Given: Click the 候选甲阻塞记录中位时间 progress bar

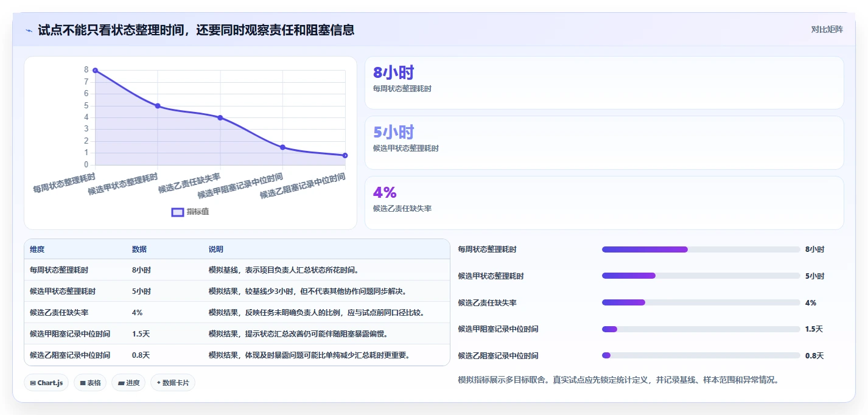Looking at the screenshot, I should tap(701, 329).
